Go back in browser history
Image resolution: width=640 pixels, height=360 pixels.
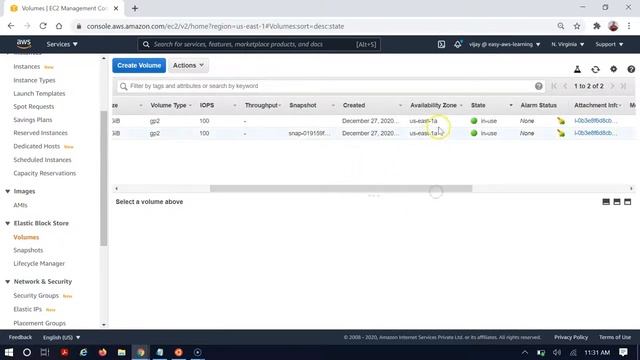coord(11,26)
